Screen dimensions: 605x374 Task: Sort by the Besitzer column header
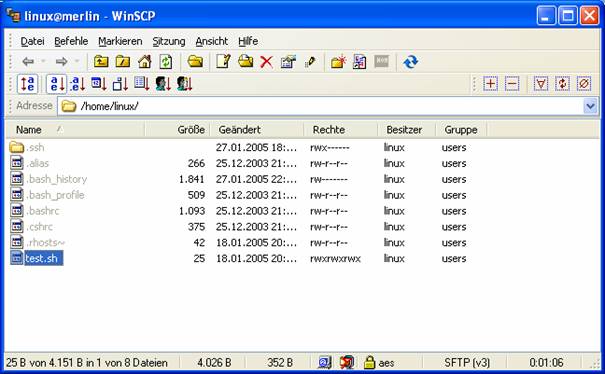[406, 130]
